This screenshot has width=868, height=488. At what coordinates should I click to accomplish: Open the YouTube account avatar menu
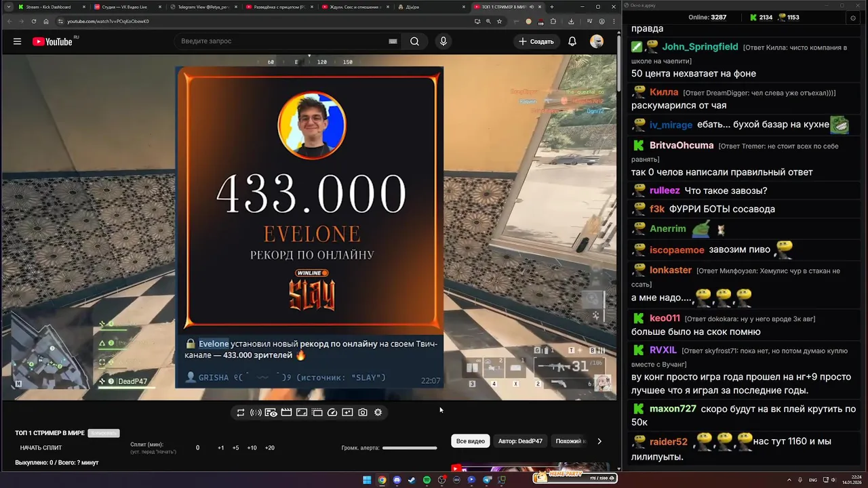click(x=597, y=41)
